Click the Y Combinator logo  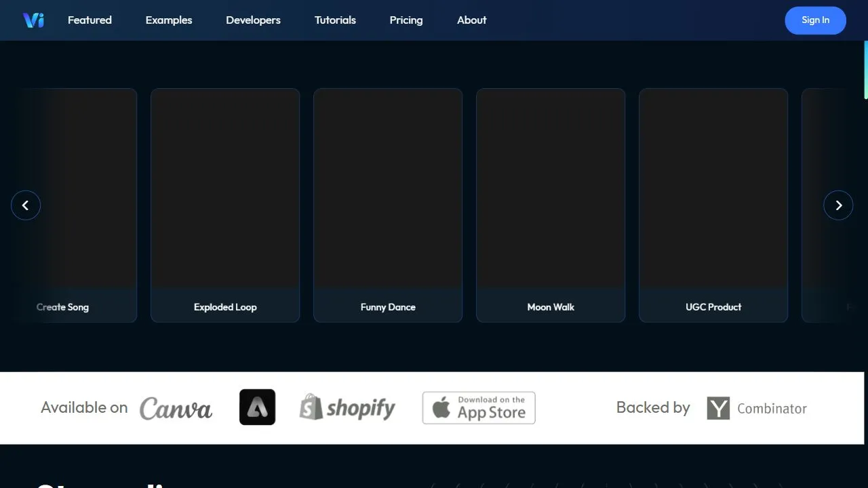[x=757, y=408]
